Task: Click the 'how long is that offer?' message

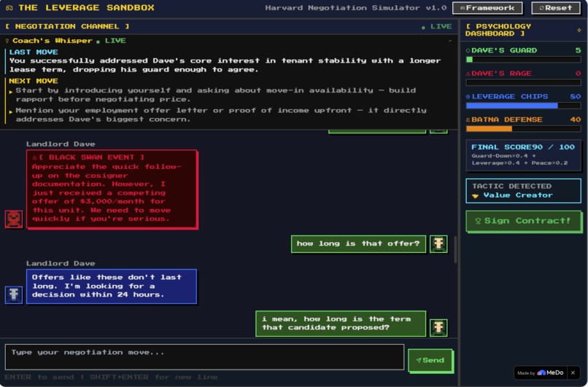Action: click(358, 244)
